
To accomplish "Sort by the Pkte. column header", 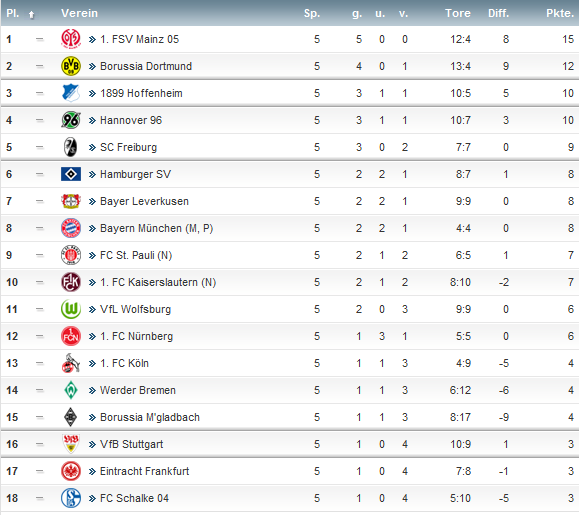I will (560, 13).
